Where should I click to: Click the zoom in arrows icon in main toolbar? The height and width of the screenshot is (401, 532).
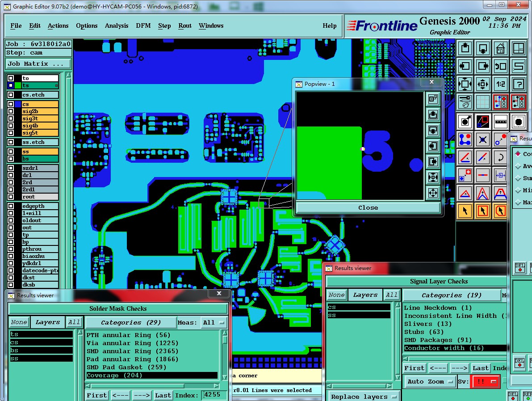pos(465,84)
